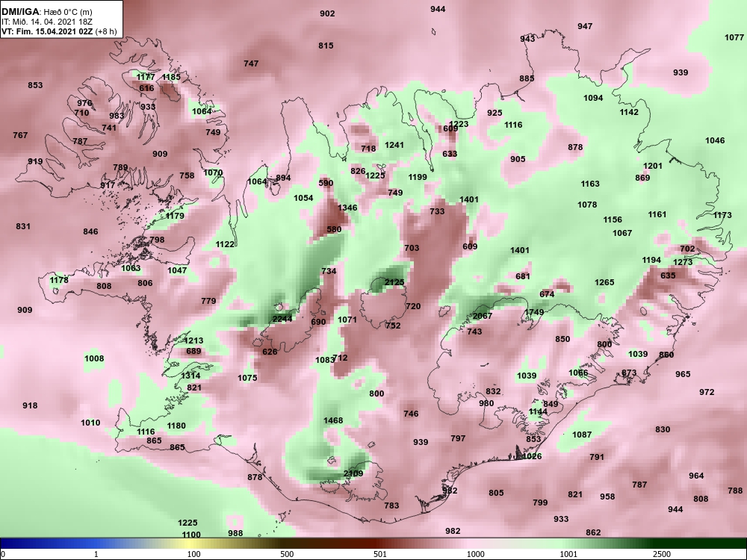747x560 pixels.
Task: Click the map value 1213
Action: (193, 340)
